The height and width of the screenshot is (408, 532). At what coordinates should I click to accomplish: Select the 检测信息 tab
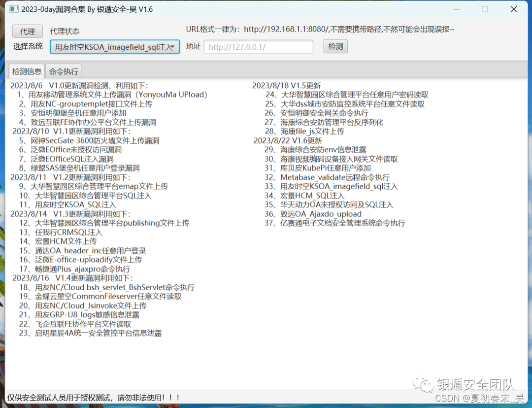(x=26, y=70)
